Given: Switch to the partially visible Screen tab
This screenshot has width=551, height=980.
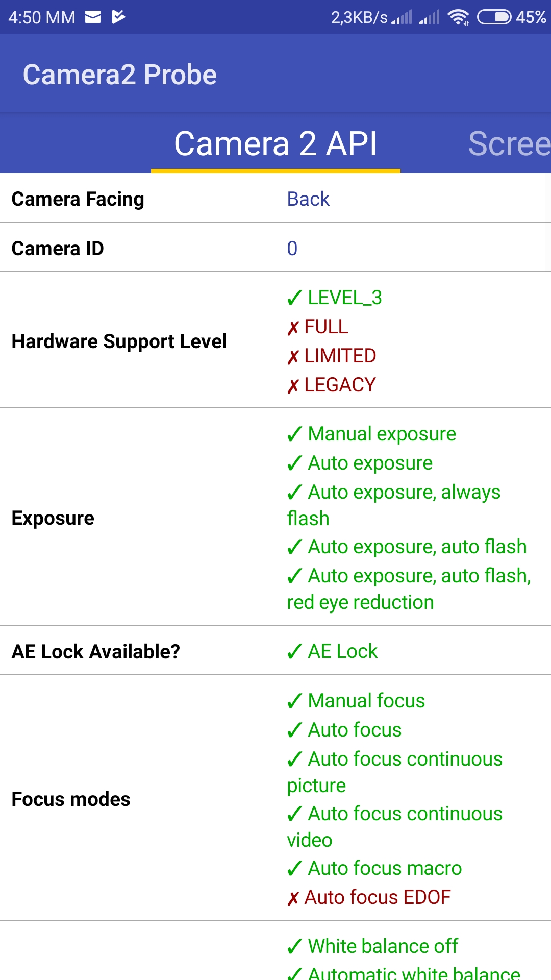Looking at the screenshot, I should pyautogui.click(x=509, y=143).
